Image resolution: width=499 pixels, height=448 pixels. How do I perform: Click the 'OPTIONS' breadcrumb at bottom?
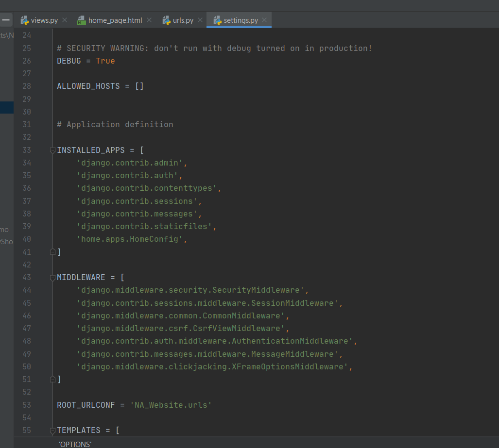[x=75, y=444]
